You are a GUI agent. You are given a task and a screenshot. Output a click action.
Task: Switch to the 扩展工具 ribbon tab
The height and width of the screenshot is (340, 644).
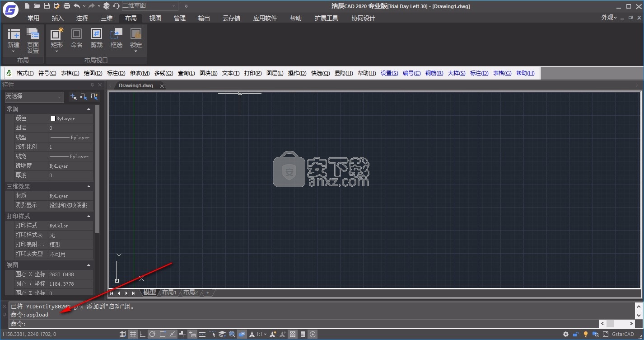pyautogui.click(x=327, y=18)
